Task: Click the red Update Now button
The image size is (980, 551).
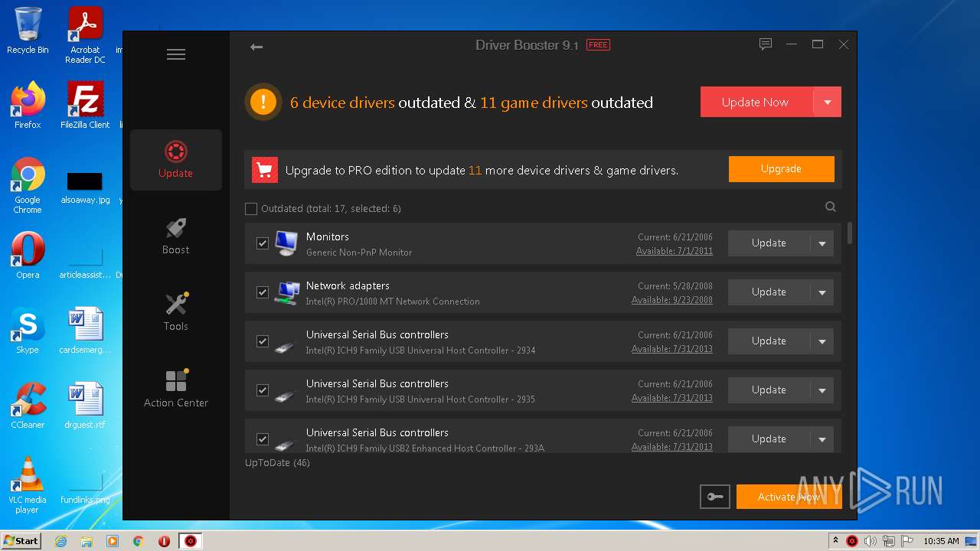Action: [756, 102]
